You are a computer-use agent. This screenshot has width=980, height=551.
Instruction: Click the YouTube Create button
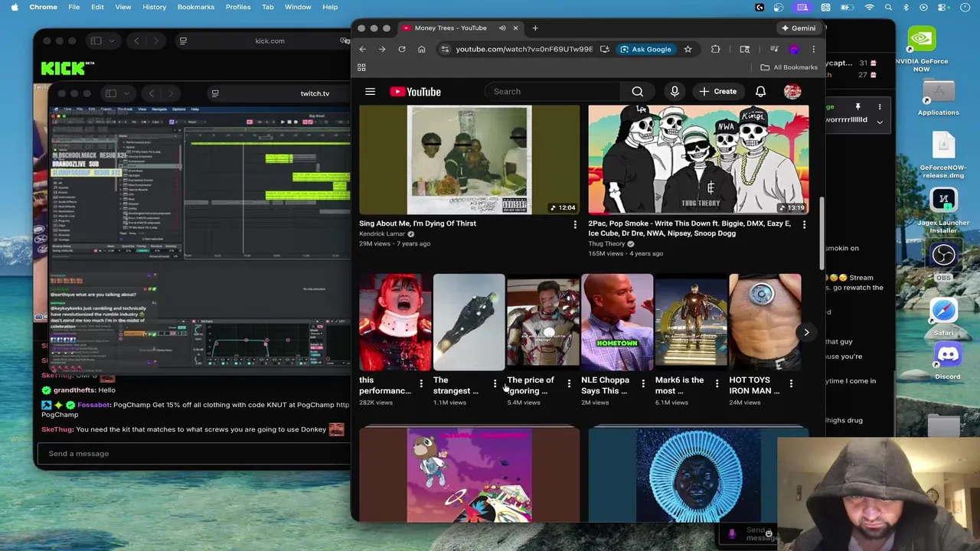tap(717, 92)
